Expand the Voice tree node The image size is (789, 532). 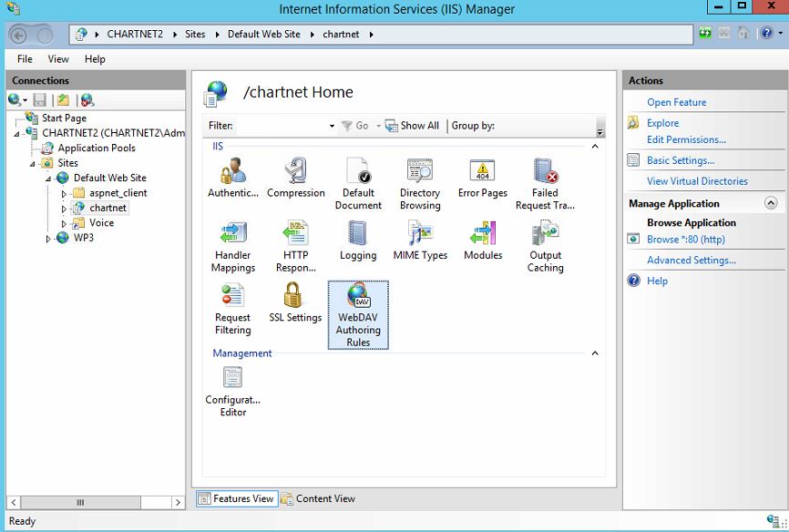[64, 223]
